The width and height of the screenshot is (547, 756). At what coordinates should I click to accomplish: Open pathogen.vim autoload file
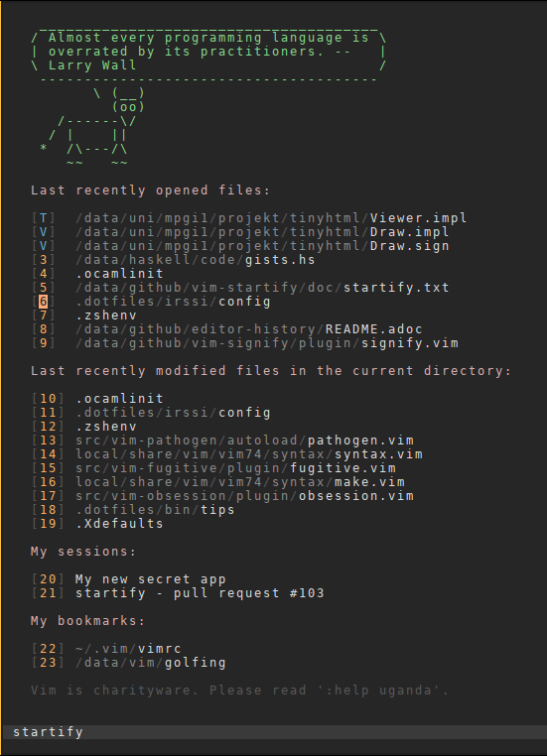point(222,441)
